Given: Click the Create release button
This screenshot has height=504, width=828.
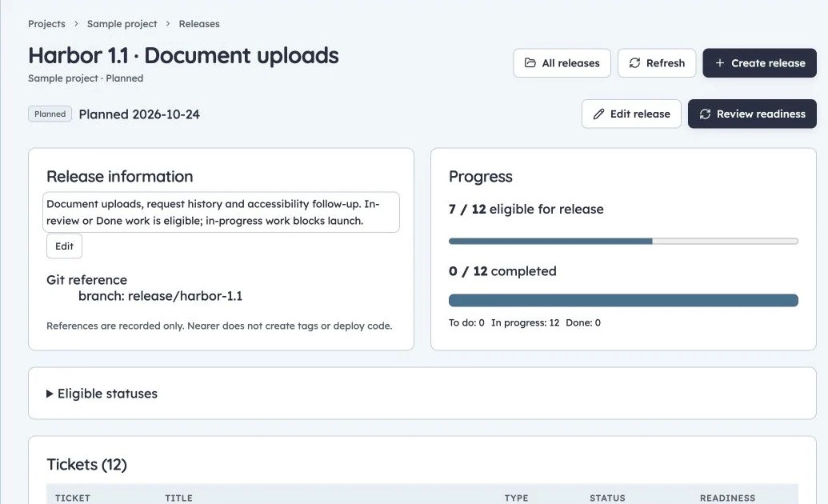Looking at the screenshot, I should pos(759,63).
